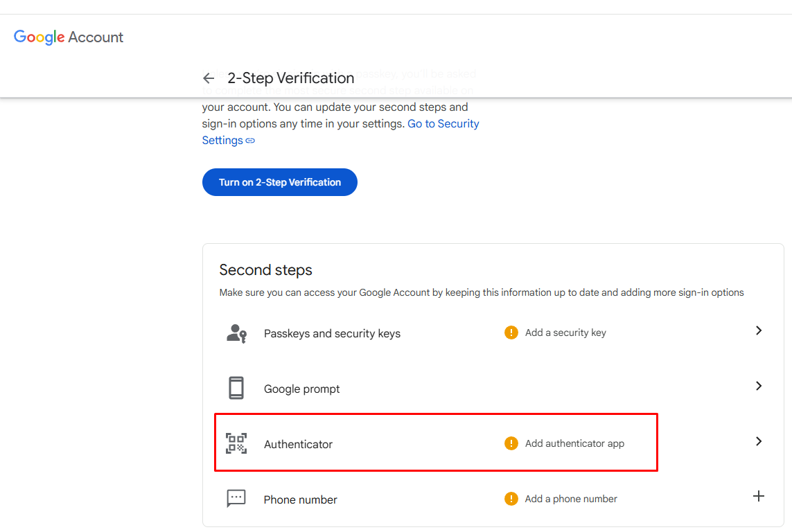This screenshot has width=792, height=532.
Task: Click the warning icon beside Add a phone number
Action: [511, 499]
